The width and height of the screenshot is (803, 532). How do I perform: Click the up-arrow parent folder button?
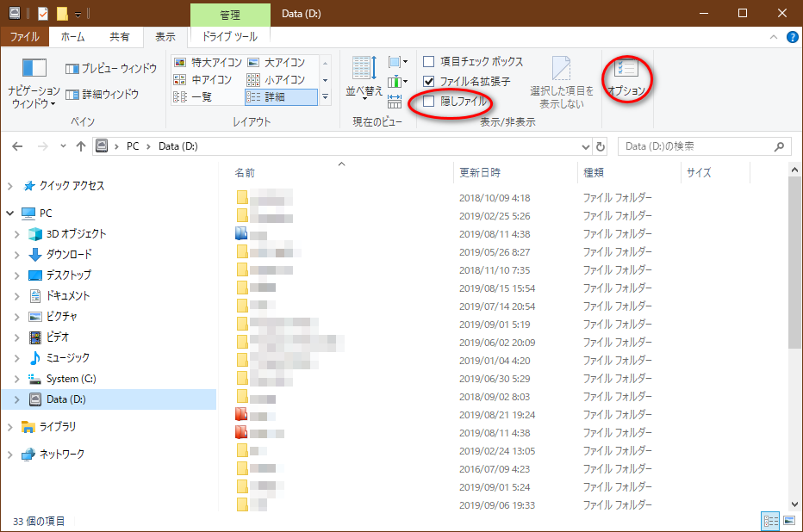coord(81,146)
